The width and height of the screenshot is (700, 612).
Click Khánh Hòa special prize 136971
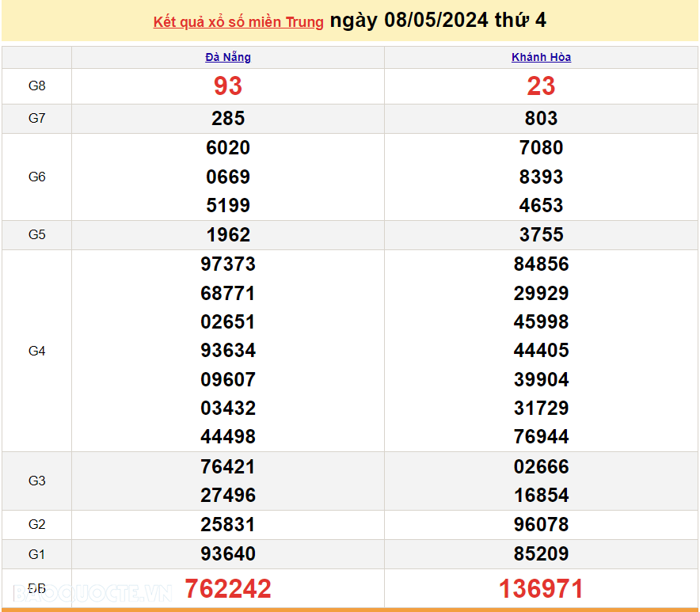(x=541, y=589)
